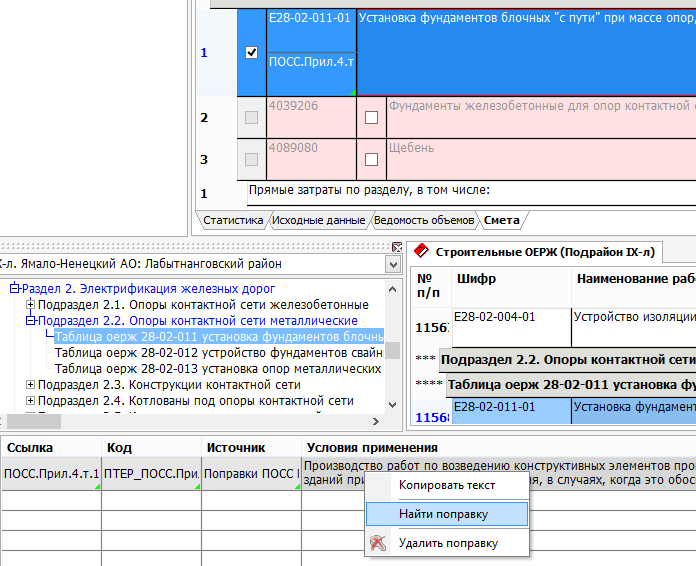Click code cell 4089080
The image size is (696, 566).
pos(311,159)
